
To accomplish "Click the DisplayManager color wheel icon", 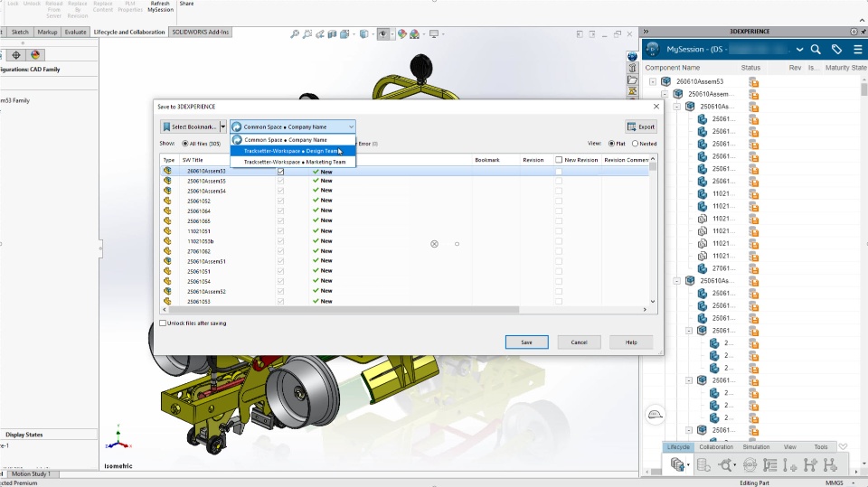I will click(35, 55).
